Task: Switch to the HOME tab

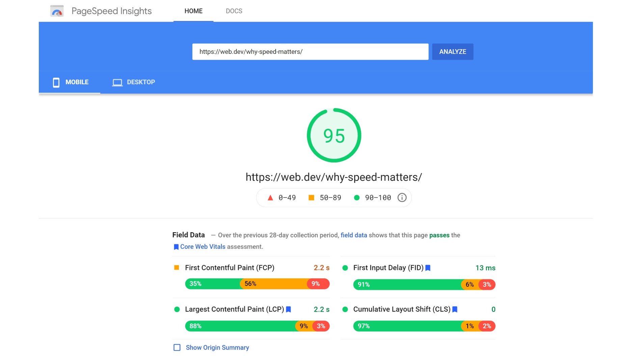Action: coord(193,11)
